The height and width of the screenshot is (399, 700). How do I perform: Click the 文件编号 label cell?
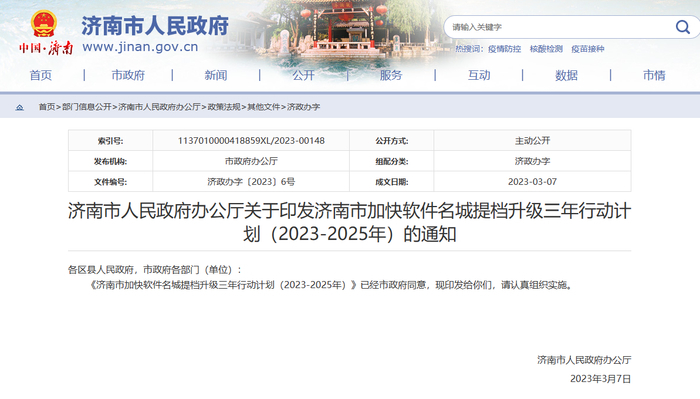[110, 182]
